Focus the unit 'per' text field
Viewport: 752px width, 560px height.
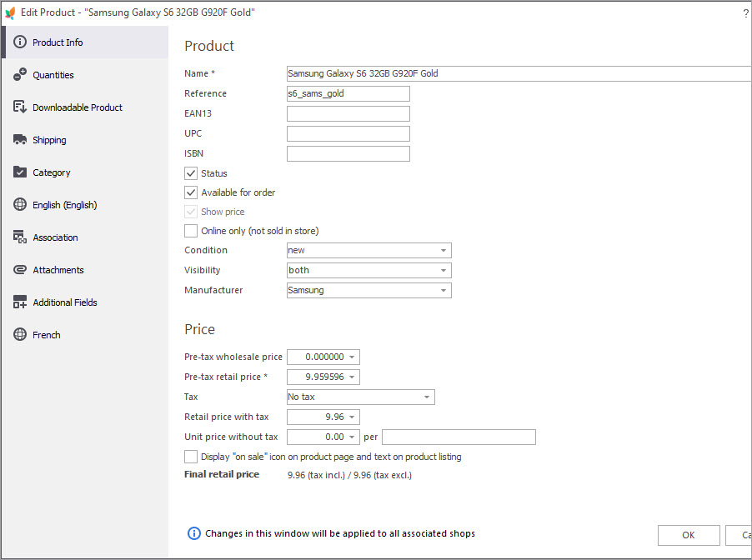[459, 437]
